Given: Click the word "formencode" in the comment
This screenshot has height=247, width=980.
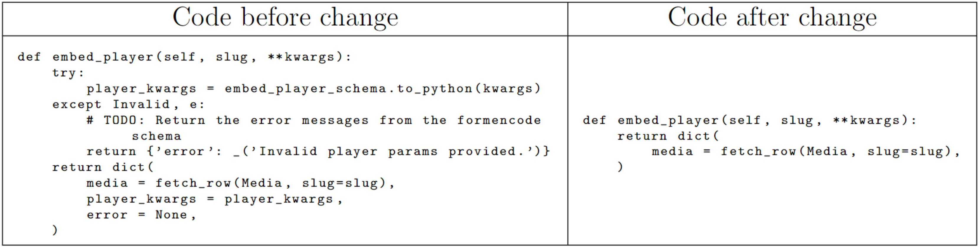Looking at the screenshot, I should [x=499, y=121].
